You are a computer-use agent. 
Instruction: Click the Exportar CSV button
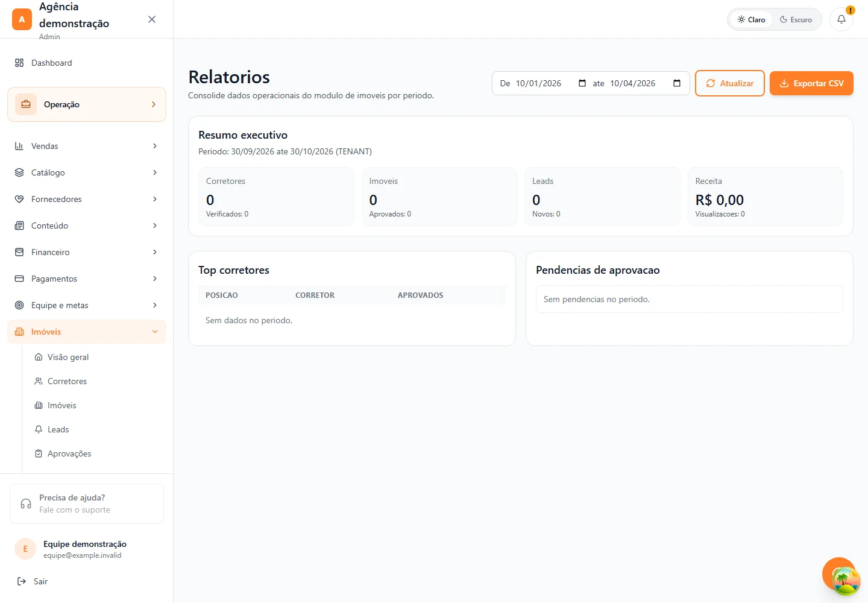click(811, 83)
